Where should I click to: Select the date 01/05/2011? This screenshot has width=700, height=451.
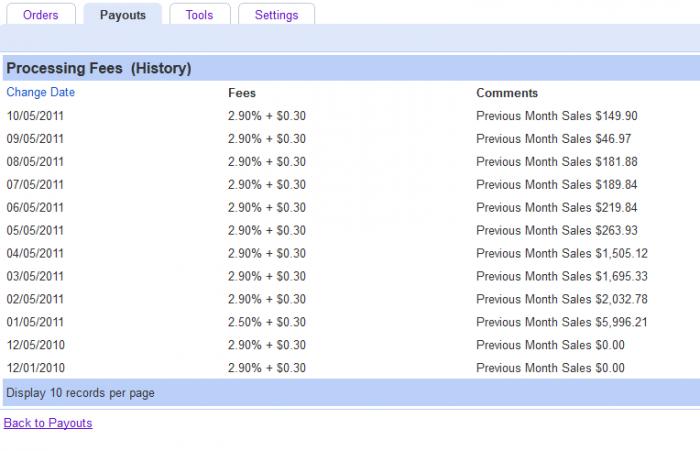(x=35, y=322)
